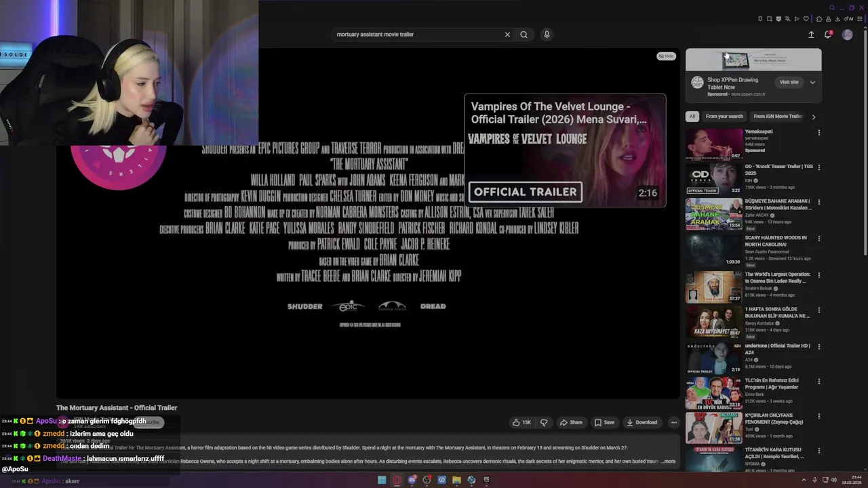Open the extensions cube icon
Screen dimensions: 868x488
pyautogui.click(x=819, y=19)
